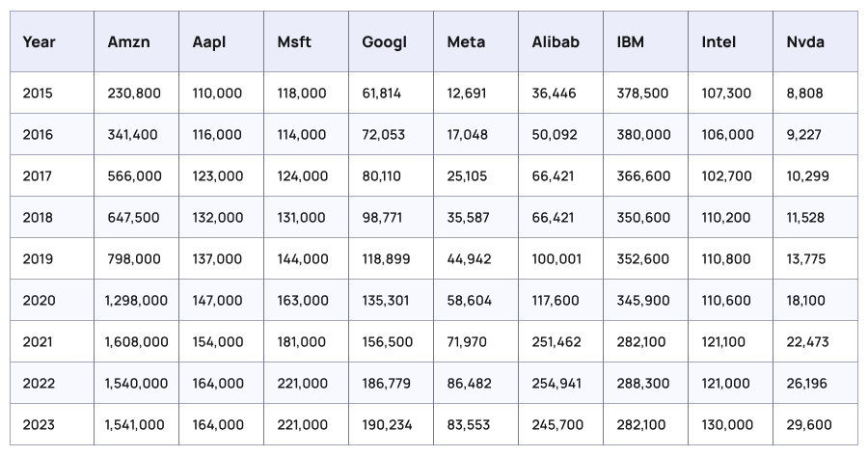The image size is (868, 456).
Task: Click the 2015 row year cell
Action: (x=39, y=94)
